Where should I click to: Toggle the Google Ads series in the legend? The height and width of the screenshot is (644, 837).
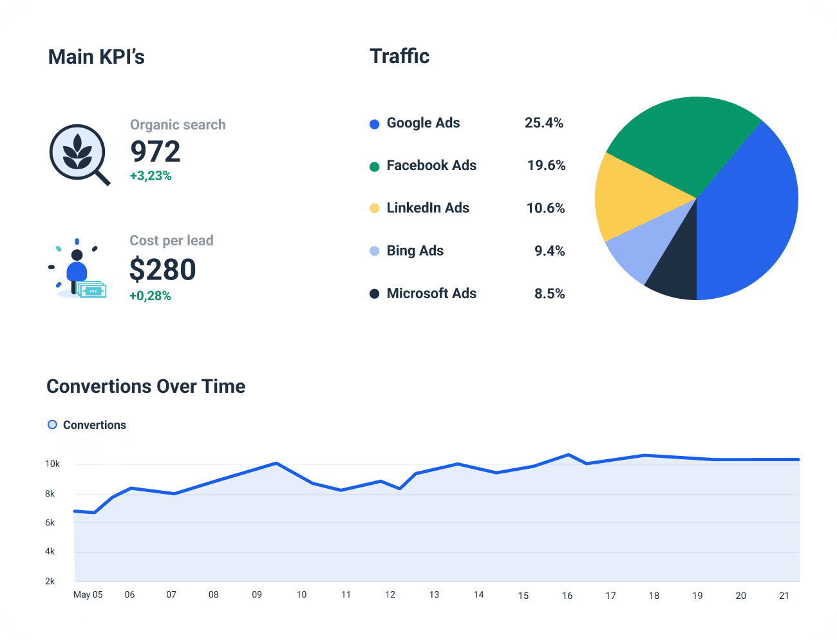point(423,123)
